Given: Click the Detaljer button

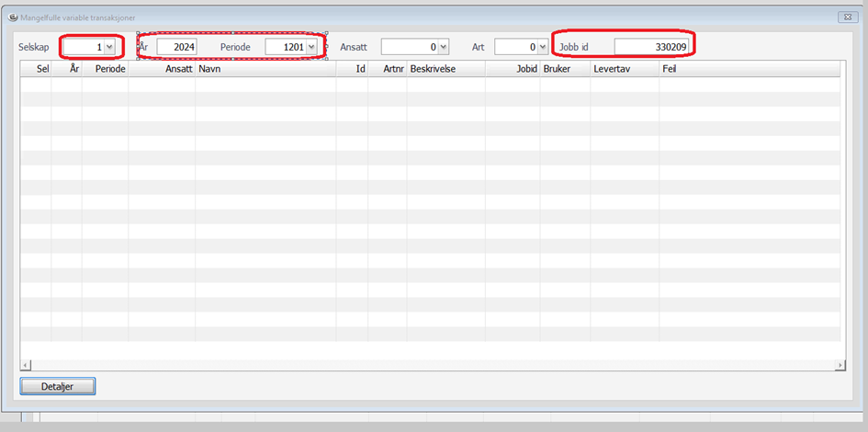Looking at the screenshot, I should (x=58, y=387).
